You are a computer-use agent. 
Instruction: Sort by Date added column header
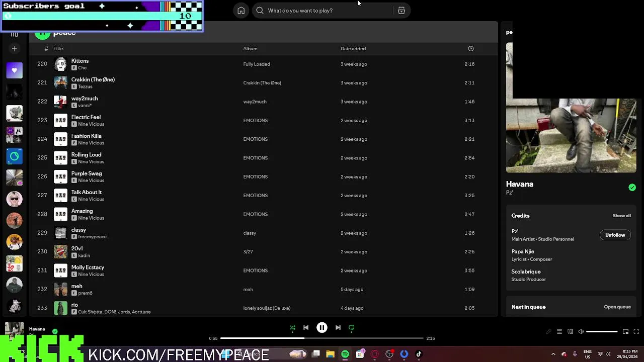pos(353,49)
